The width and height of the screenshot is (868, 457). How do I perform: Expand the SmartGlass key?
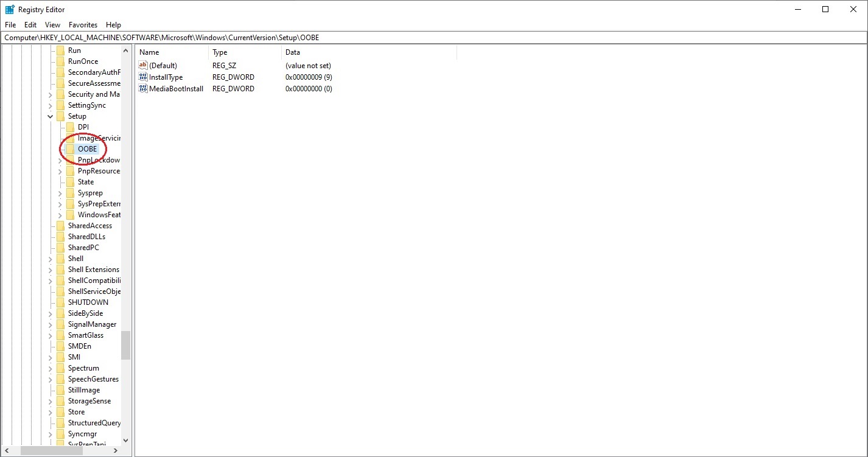pos(51,335)
